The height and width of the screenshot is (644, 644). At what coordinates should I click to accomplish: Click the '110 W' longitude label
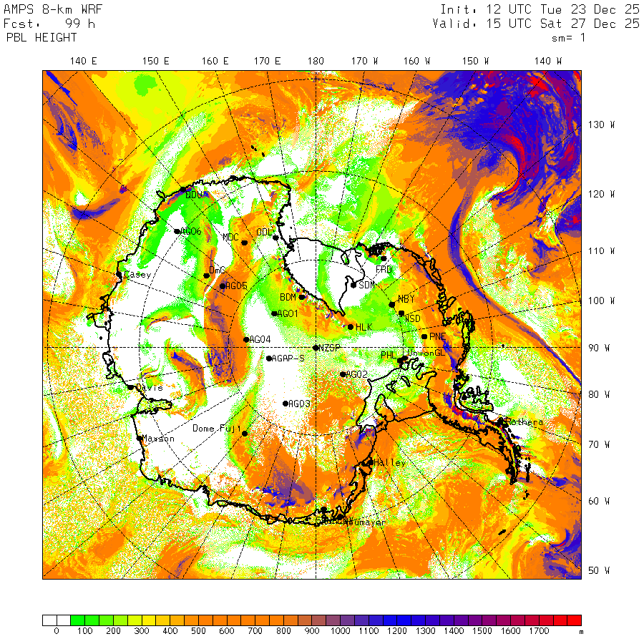[x=601, y=251]
